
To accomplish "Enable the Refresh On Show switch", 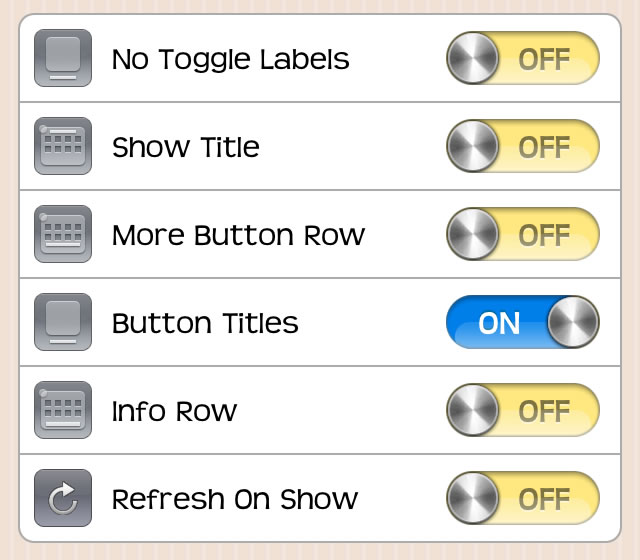I will pyautogui.click(x=523, y=498).
